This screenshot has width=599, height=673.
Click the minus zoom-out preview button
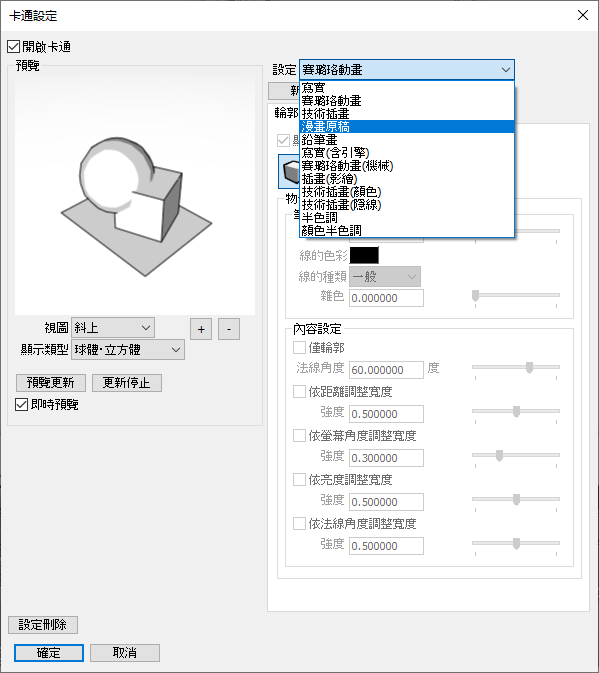click(x=229, y=329)
